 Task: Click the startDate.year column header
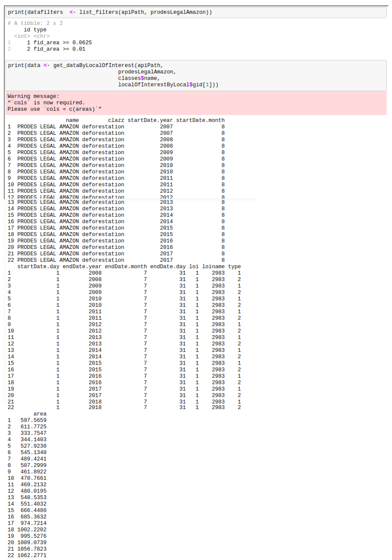(x=150, y=120)
